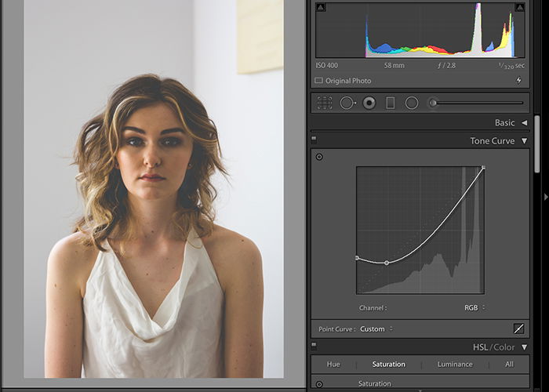The height and width of the screenshot is (392, 549).
Task: Open the Point Curve Custom dropdown
Action: coord(376,329)
